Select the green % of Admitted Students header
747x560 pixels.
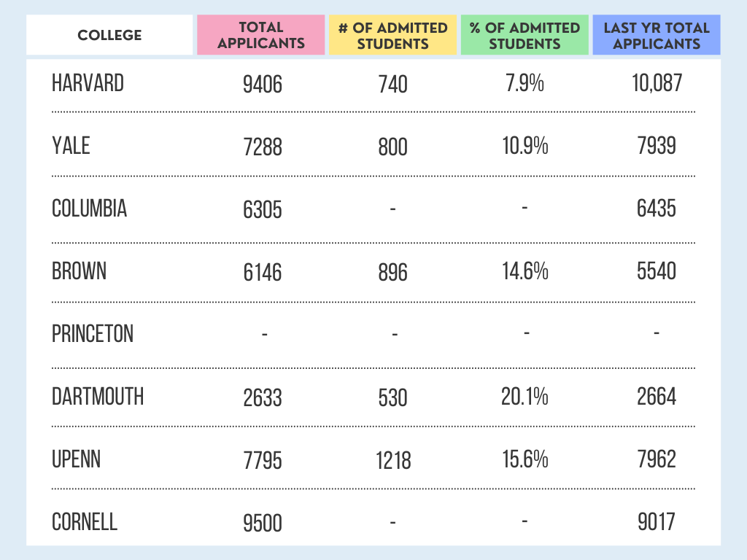524,35
